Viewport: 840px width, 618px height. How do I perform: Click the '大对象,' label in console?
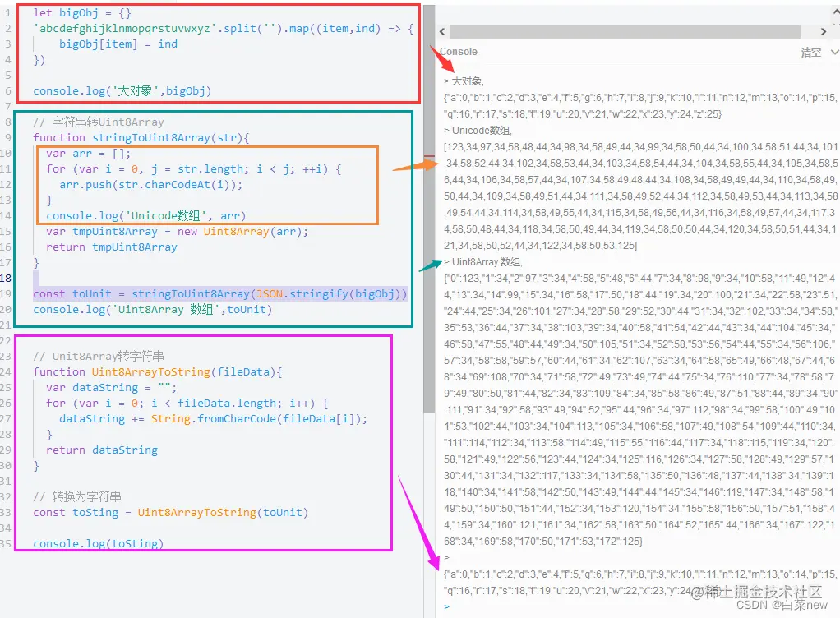point(468,81)
